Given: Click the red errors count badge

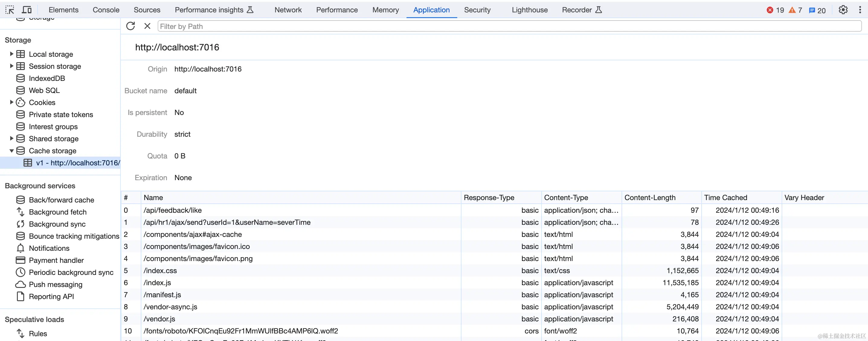Looking at the screenshot, I should 775,10.
